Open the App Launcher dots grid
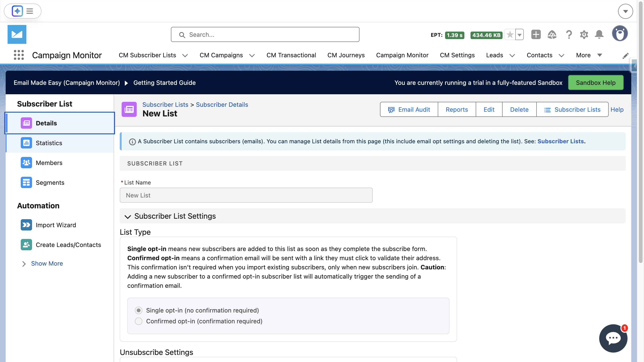The height and width of the screenshot is (362, 644). pyautogui.click(x=19, y=55)
